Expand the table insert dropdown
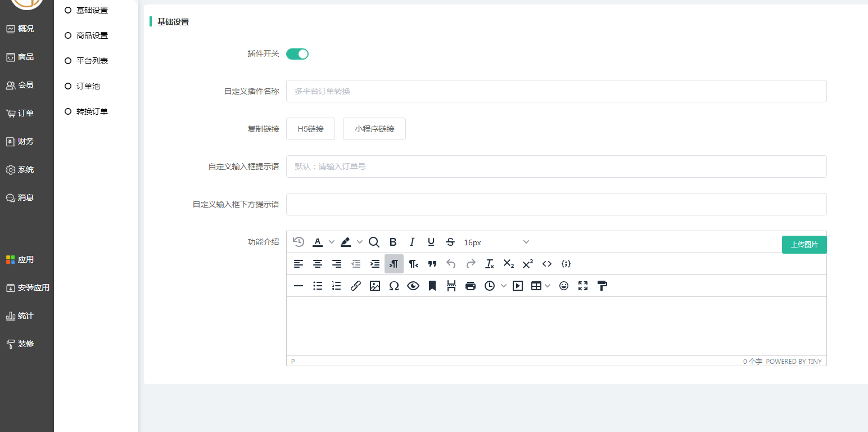This screenshot has height=432, width=868. pos(548,286)
